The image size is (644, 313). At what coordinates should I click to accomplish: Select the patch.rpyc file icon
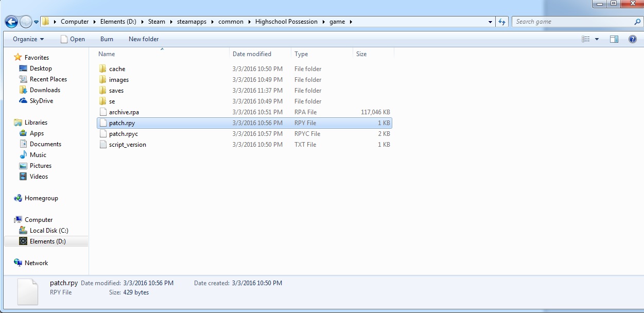pyautogui.click(x=103, y=133)
